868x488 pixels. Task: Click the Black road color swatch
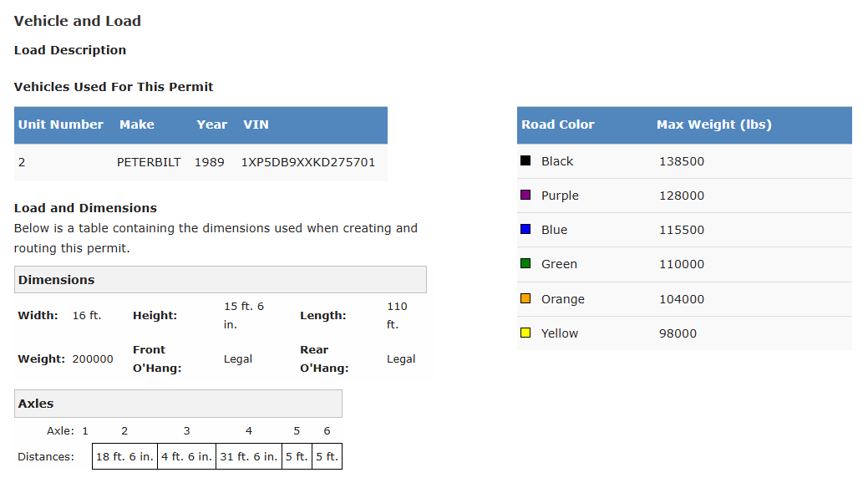(525, 161)
